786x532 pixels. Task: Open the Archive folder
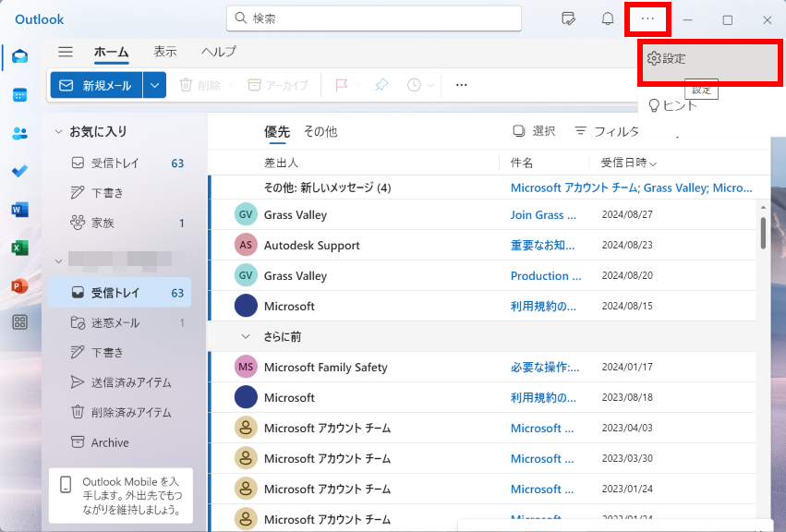pyautogui.click(x=120, y=442)
